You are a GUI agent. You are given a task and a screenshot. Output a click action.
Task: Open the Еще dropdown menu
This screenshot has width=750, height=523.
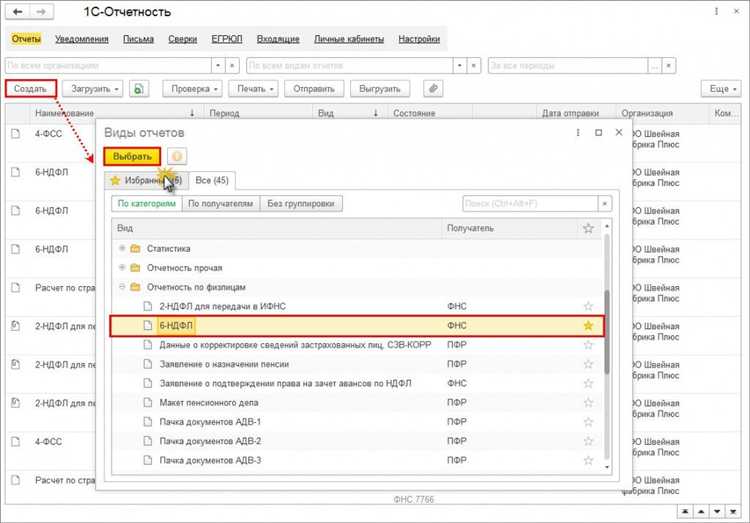tap(721, 89)
